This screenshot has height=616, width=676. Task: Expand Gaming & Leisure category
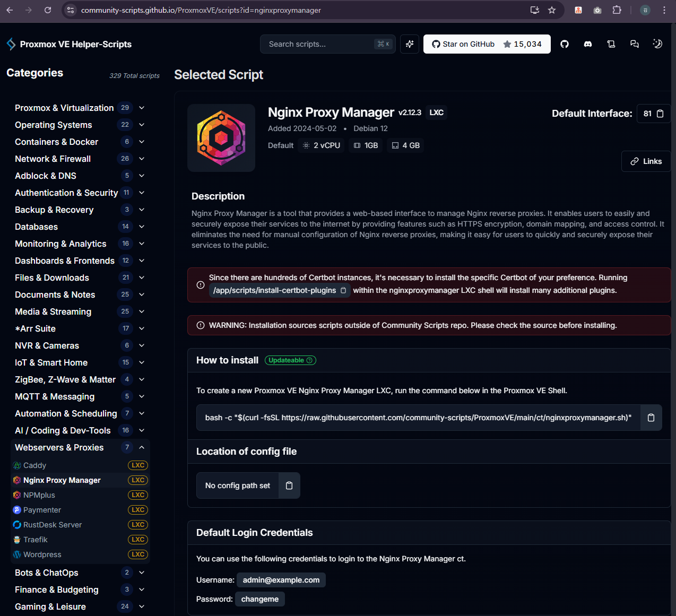(80, 606)
